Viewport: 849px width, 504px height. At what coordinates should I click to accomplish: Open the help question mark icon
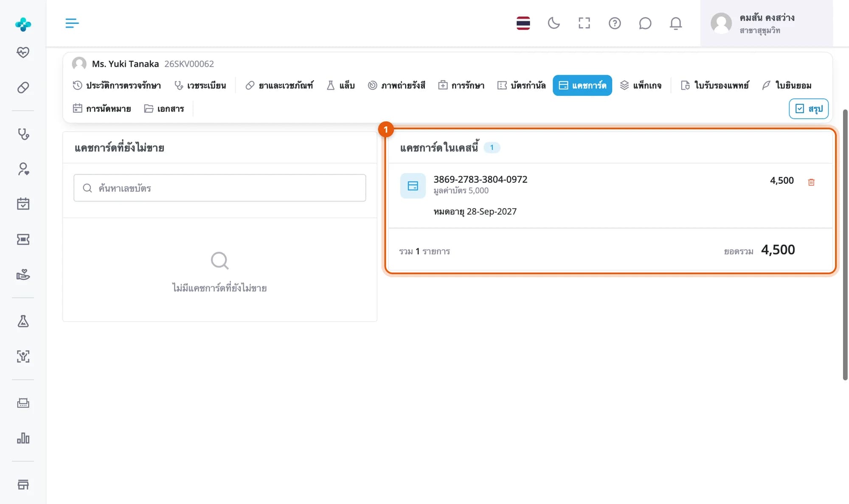click(614, 23)
